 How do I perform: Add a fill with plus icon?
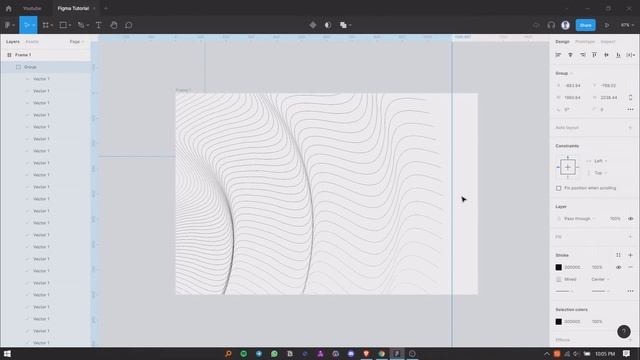(630, 237)
